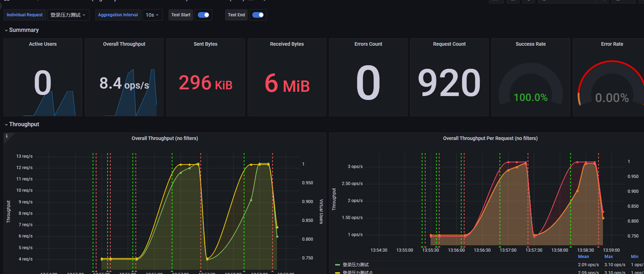Click the Individual Request variable label
Viewport: 644px width, 274px height.
[25, 15]
